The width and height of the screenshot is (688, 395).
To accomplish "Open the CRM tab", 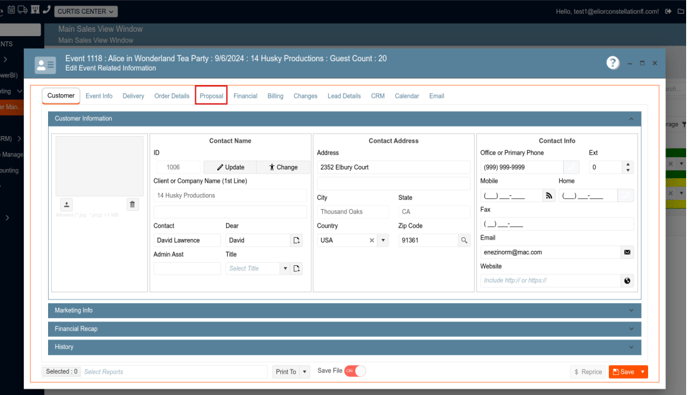I will [x=378, y=96].
